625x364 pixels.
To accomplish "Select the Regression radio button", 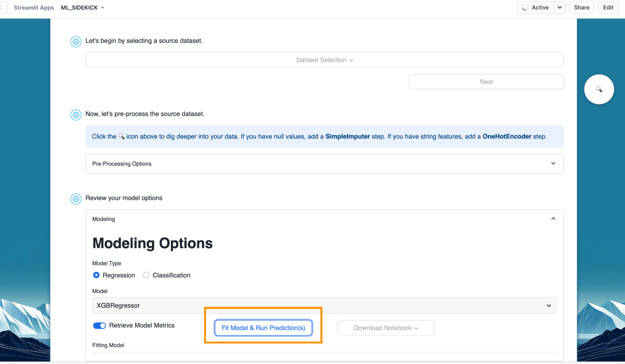I will tap(96, 275).
